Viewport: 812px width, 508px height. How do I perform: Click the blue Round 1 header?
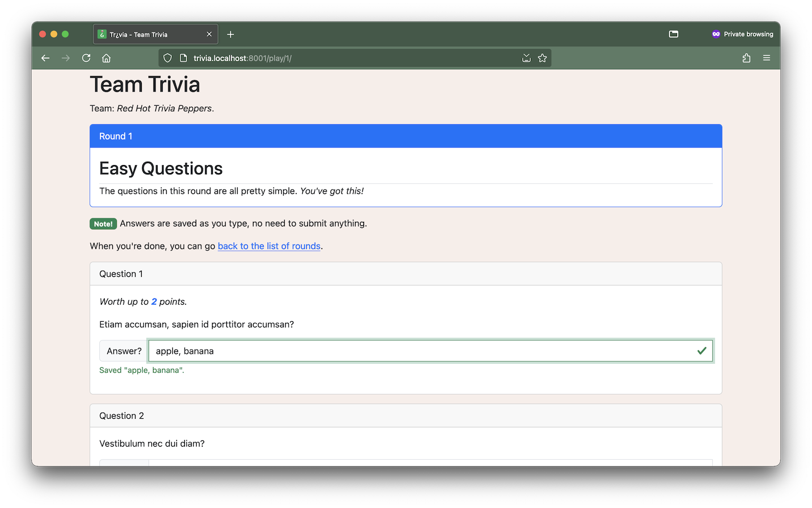click(x=405, y=136)
